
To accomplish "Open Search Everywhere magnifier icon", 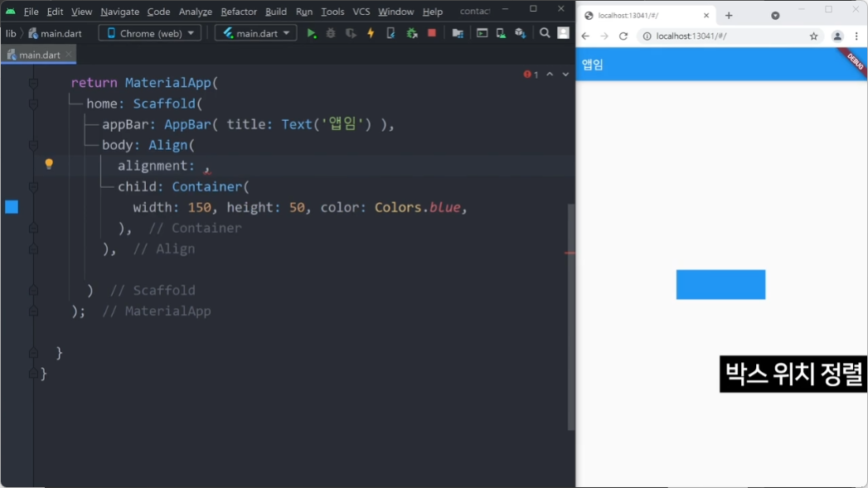I will [545, 33].
